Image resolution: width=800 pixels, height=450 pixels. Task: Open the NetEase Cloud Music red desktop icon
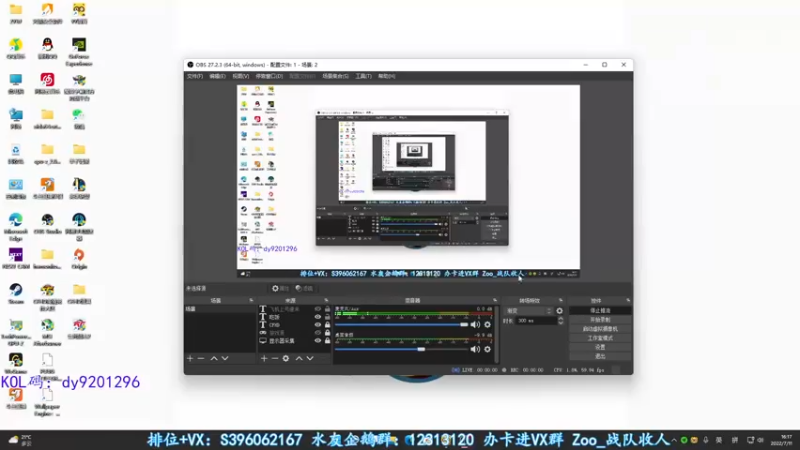coord(47,84)
